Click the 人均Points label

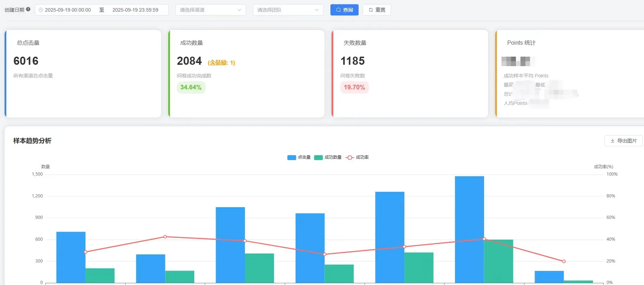point(516,103)
